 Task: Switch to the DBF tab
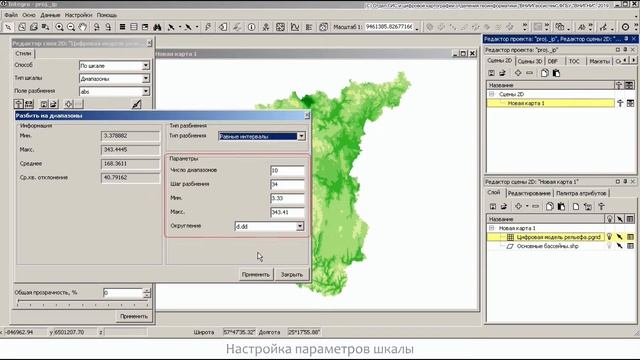[x=553, y=61]
